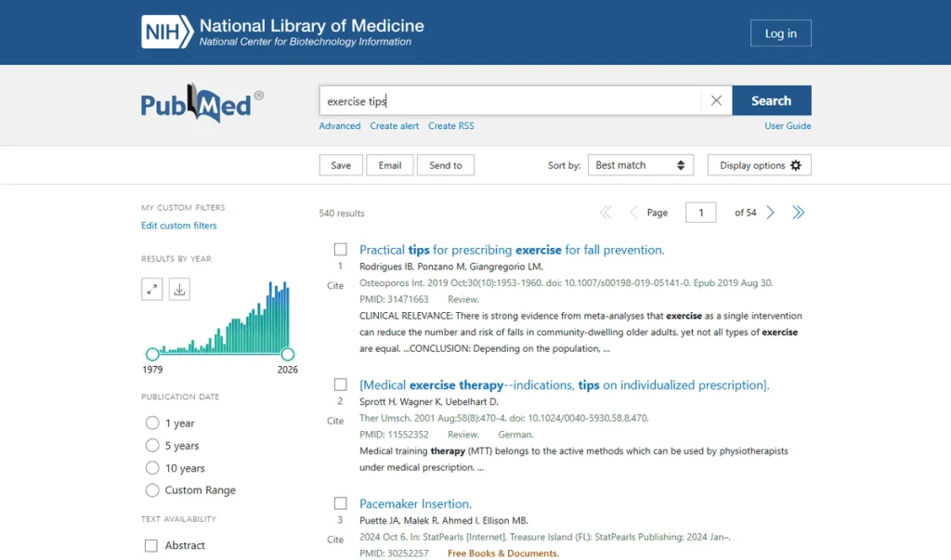Click the 540 results count text
Image resolution: width=951 pixels, height=560 pixels.
(x=342, y=213)
